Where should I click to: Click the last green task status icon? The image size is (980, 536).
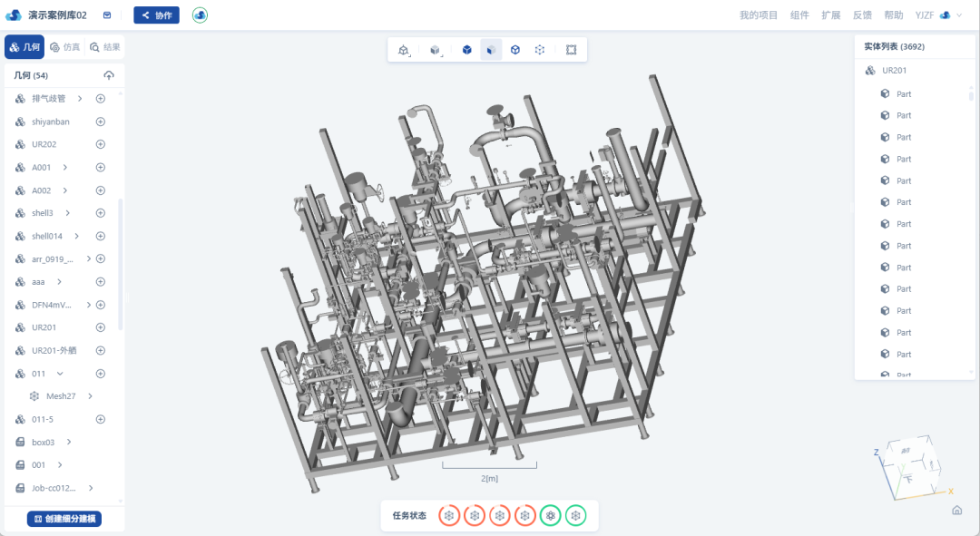pos(575,515)
